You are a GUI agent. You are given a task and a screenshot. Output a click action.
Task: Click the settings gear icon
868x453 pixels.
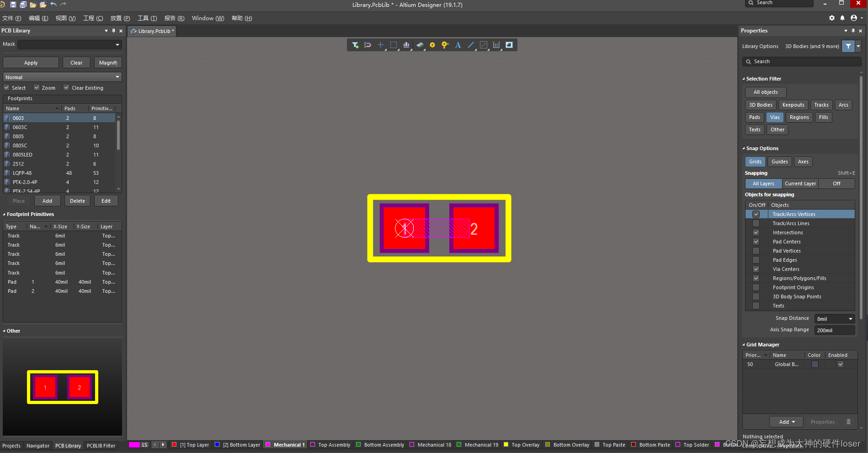point(832,18)
